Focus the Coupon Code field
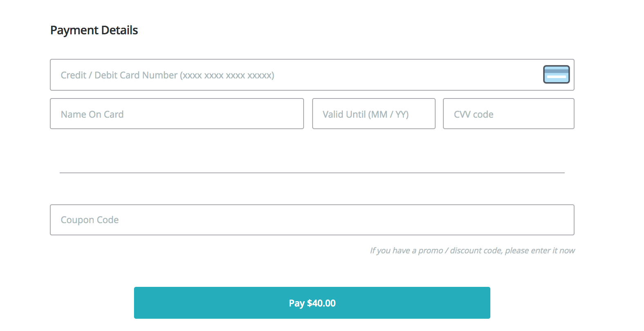 (x=312, y=220)
